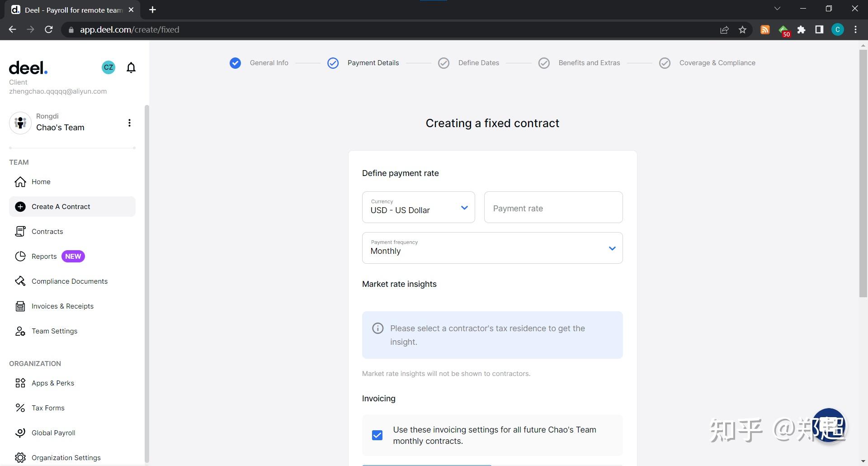The image size is (868, 466).
Task: Click the Organization Settings gear icon
Action: [20, 458]
